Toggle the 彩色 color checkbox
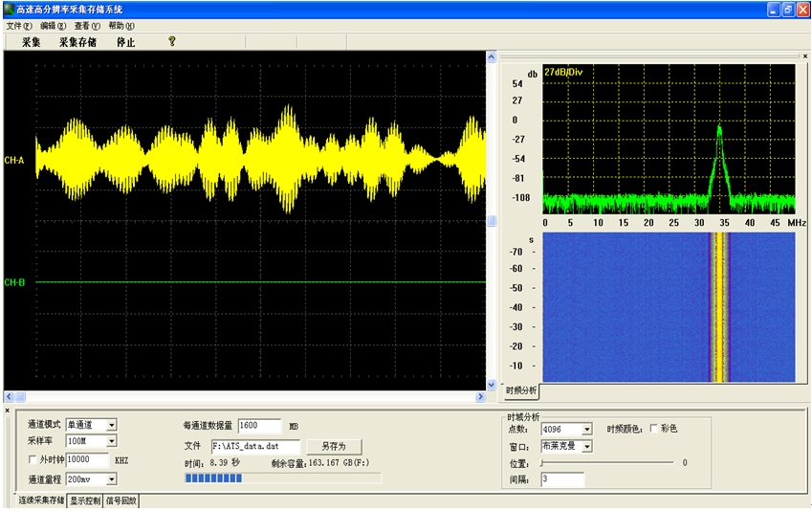812x511 pixels. pos(653,428)
